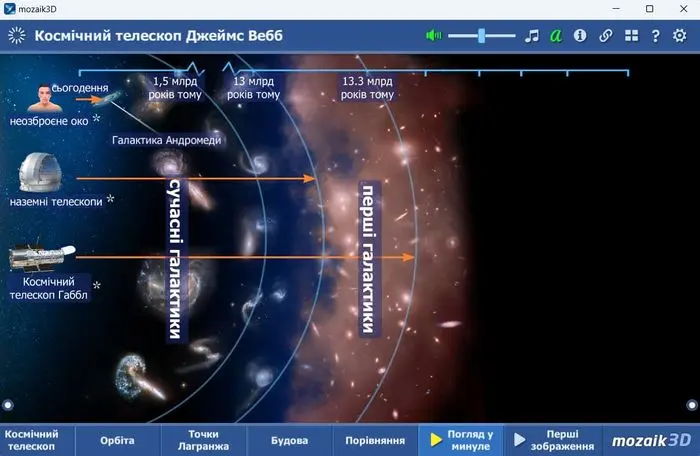
Task: Click the наземні телескопи label
Action: click(56, 202)
